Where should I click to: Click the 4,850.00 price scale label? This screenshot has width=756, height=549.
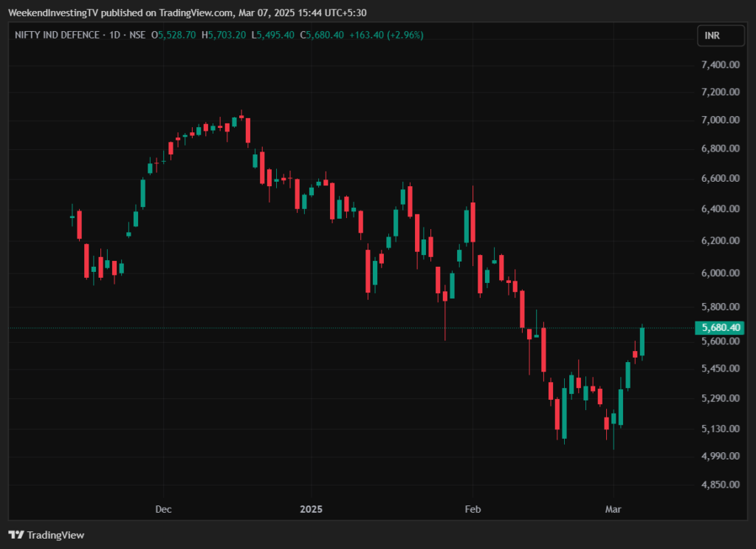(x=720, y=485)
